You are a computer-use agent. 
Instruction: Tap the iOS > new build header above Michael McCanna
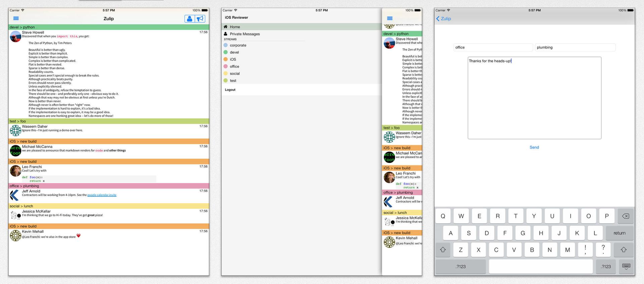tap(109, 141)
